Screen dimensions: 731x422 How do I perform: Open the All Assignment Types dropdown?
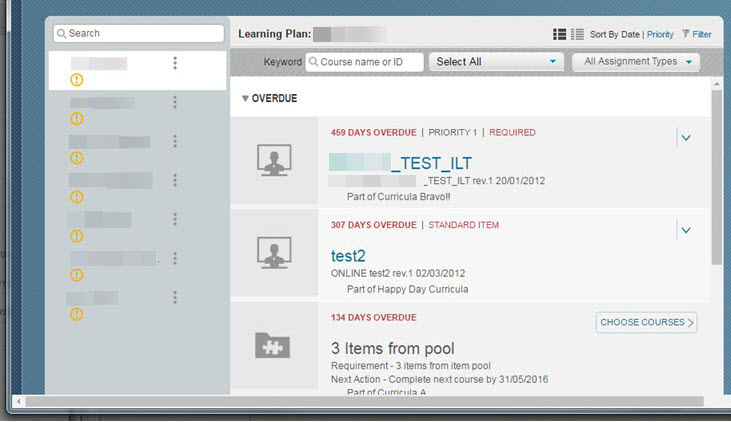[x=636, y=62]
